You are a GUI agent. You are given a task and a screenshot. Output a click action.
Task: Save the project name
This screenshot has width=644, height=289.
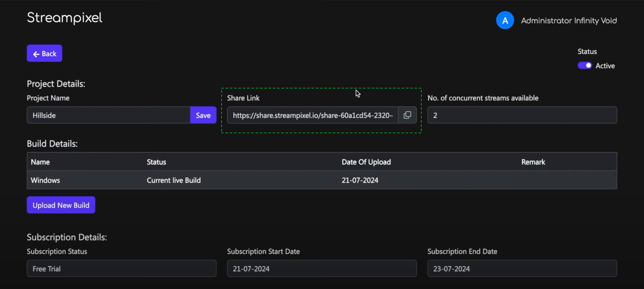point(203,115)
